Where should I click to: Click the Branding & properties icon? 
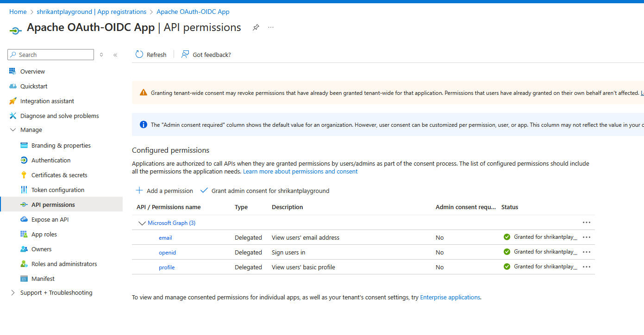pos(24,145)
